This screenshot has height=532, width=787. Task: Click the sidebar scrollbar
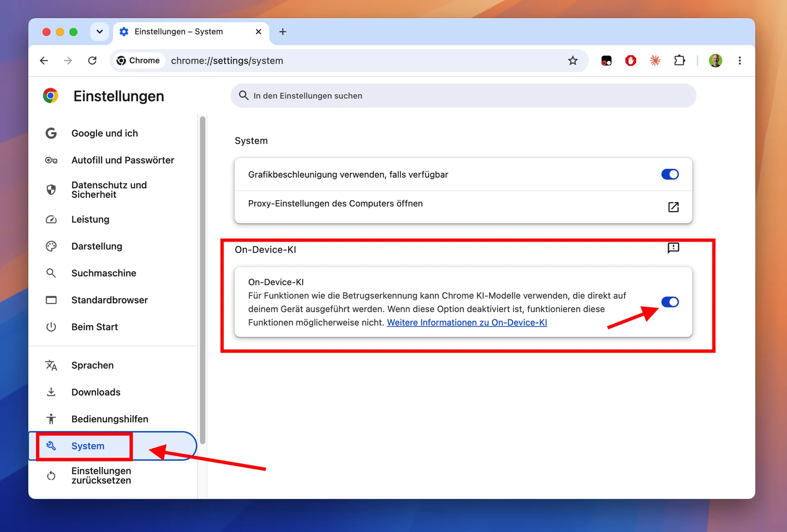tap(202, 280)
